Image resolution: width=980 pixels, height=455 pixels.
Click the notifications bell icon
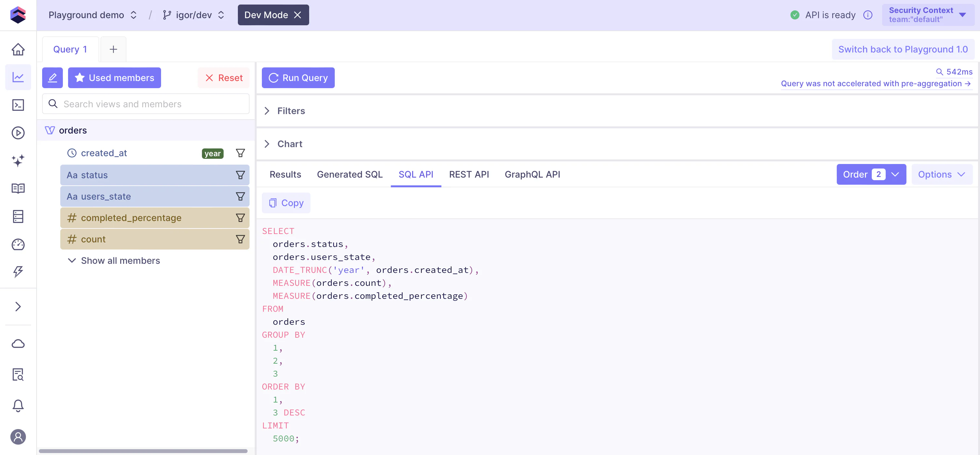pyautogui.click(x=18, y=405)
